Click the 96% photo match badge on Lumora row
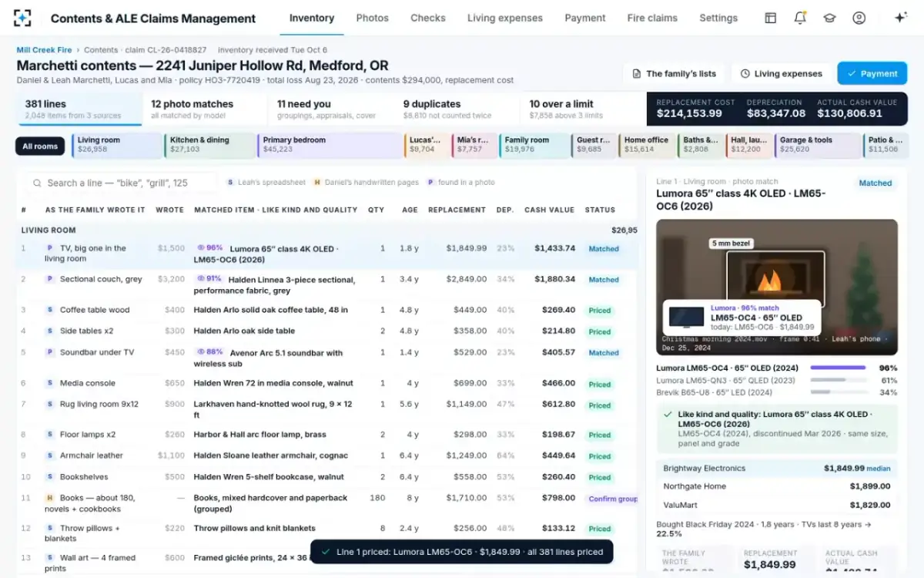The width and height of the screenshot is (924, 578). pyautogui.click(x=209, y=248)
